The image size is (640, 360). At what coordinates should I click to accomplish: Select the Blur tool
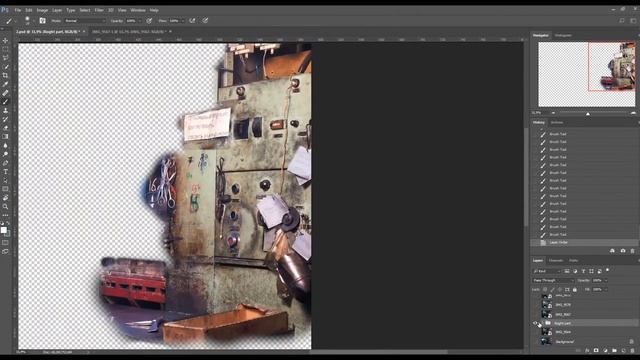click(x=5, y=145)
